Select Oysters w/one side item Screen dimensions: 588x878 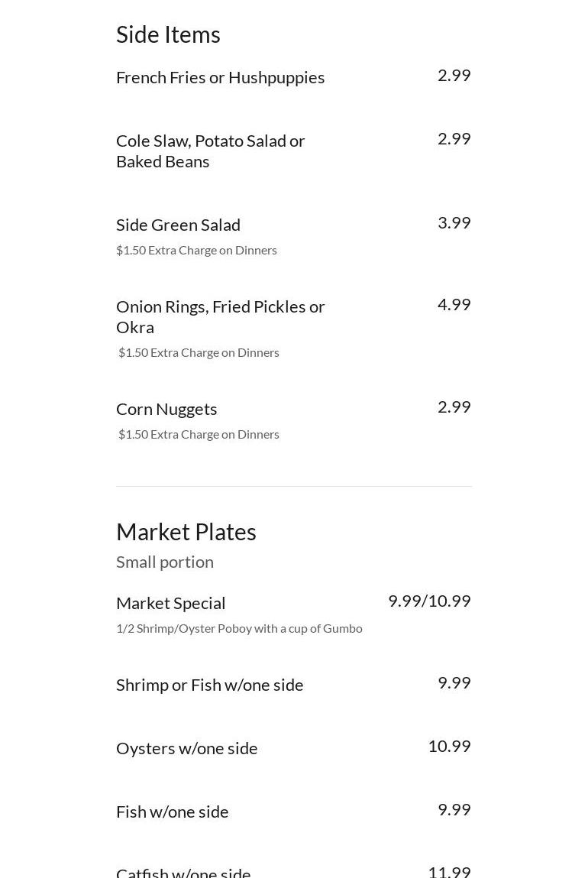click(x=186, y=748)
